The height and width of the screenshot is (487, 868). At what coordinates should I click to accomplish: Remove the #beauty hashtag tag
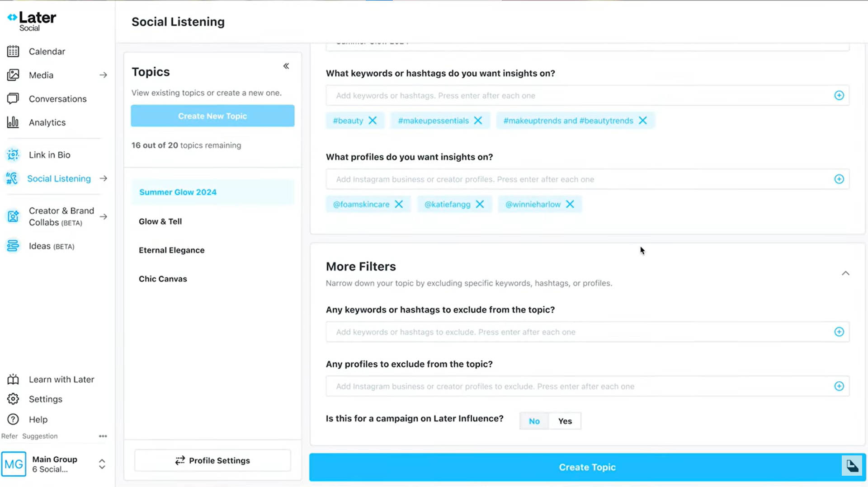[x=373, y=121]
